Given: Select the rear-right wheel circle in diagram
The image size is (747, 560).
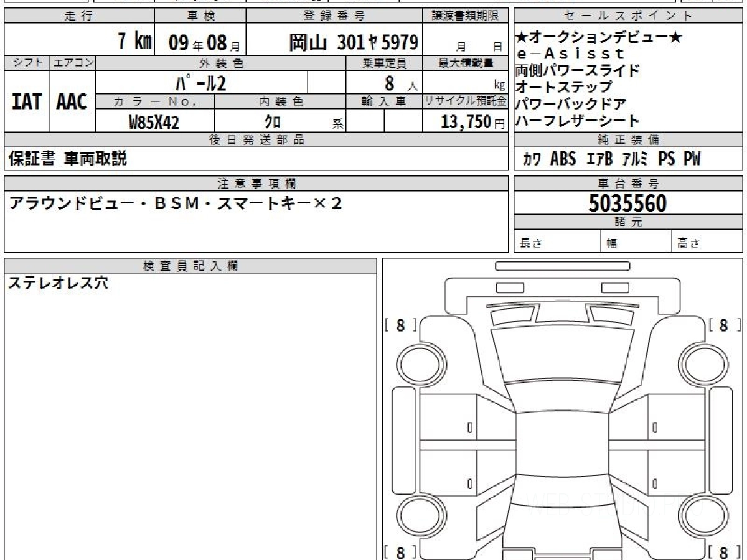Looking at the screenshot, I should pos(698,516).
